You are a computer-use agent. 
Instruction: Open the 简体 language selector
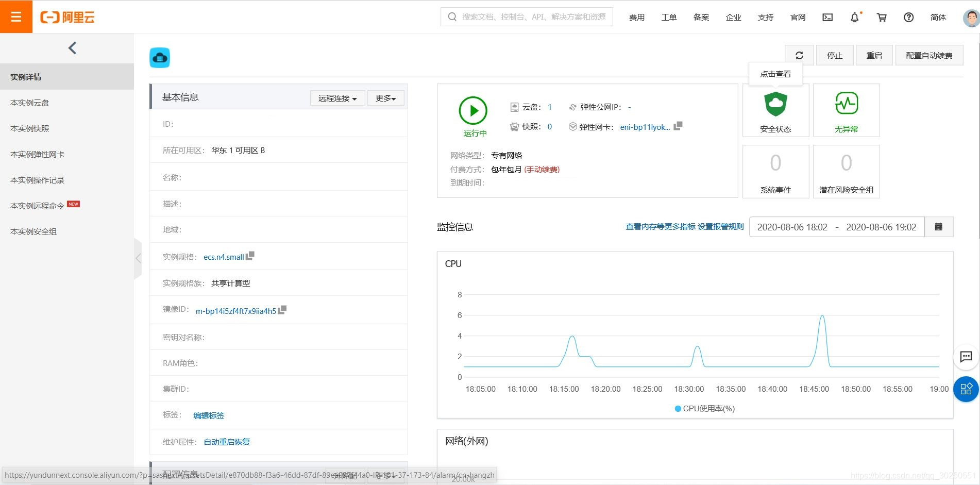938,17
